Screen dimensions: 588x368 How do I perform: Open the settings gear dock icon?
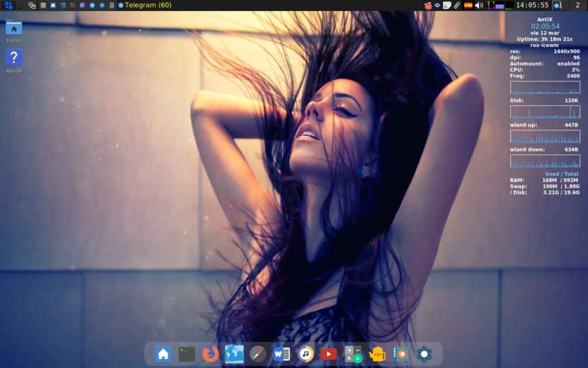pos(424,354)
